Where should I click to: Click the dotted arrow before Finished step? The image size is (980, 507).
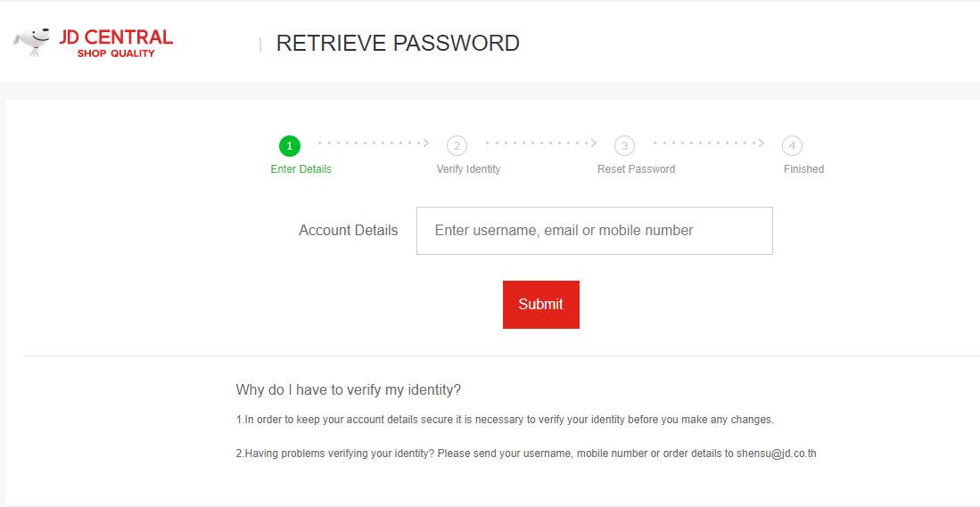(709, 143)
